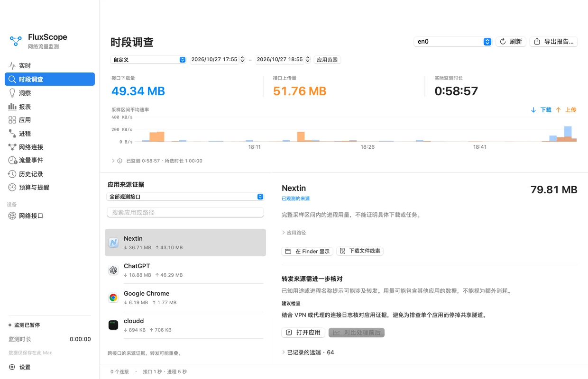Click the cloudd terminal icon in list
This screenshot has width=588, height=379.
(x=113, y=325)
